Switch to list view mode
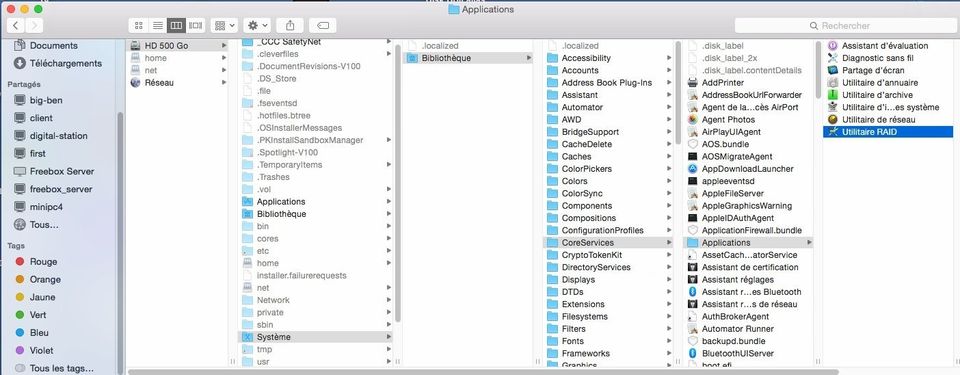Viewport: 960px width, 375px height. (x=157, y=25)
